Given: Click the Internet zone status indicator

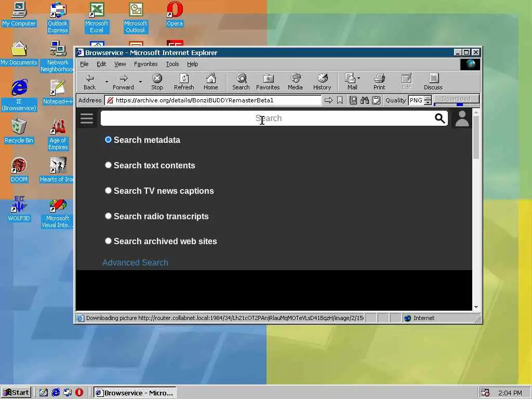Looking at the screenshot, I should tap(419, 318).
